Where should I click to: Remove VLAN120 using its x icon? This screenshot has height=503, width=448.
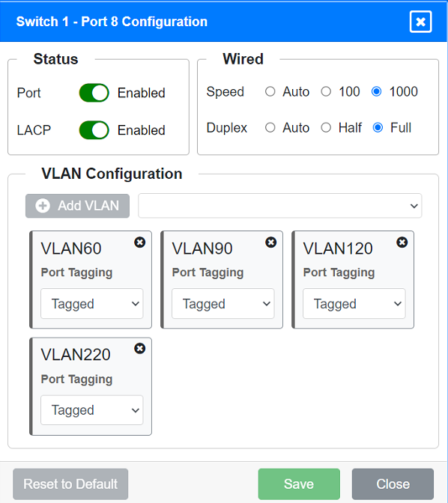coord(402,243)
